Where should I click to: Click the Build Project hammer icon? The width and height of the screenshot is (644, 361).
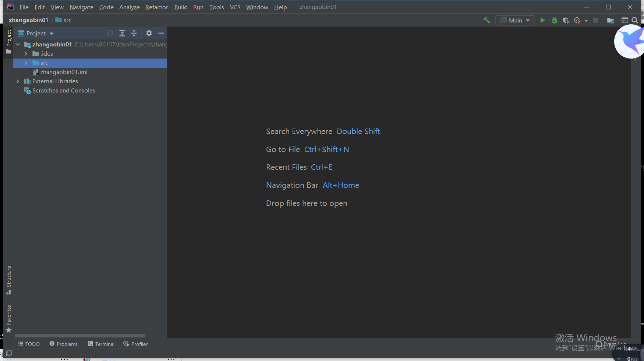pyautogui.click(x=486, y=20)
